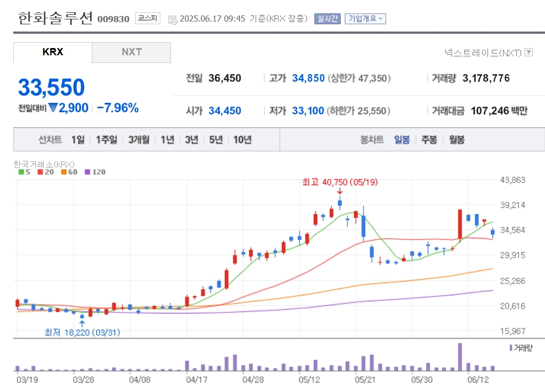Viewport: 545px width, 392px height.
Task: Click the 봉차트 label
Action: point(372,139)
